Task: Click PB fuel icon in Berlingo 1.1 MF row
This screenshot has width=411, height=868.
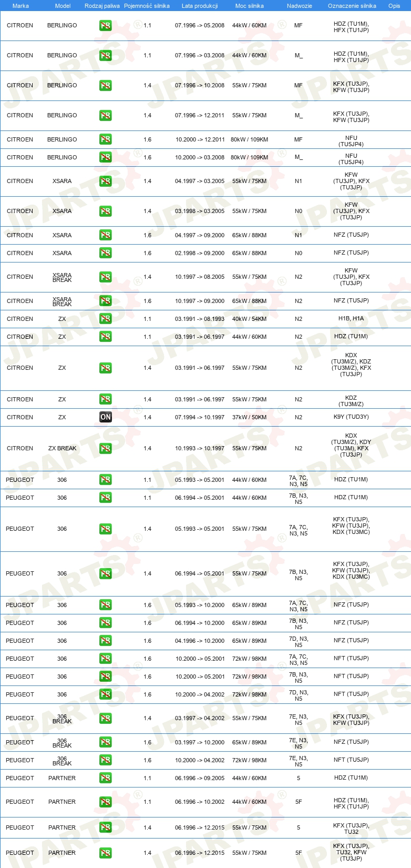Action: click(106, 25)
